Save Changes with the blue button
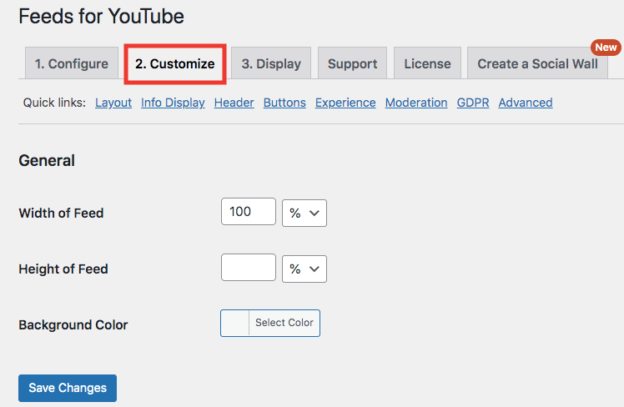Screen dimensions: 624x407 pos(68,388)
